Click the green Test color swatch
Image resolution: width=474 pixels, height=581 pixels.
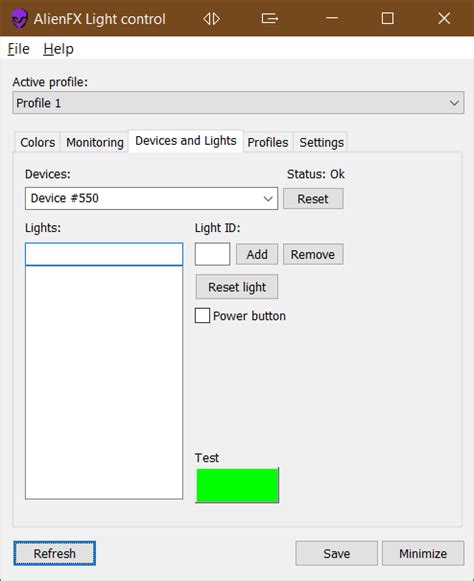(237, 485)
